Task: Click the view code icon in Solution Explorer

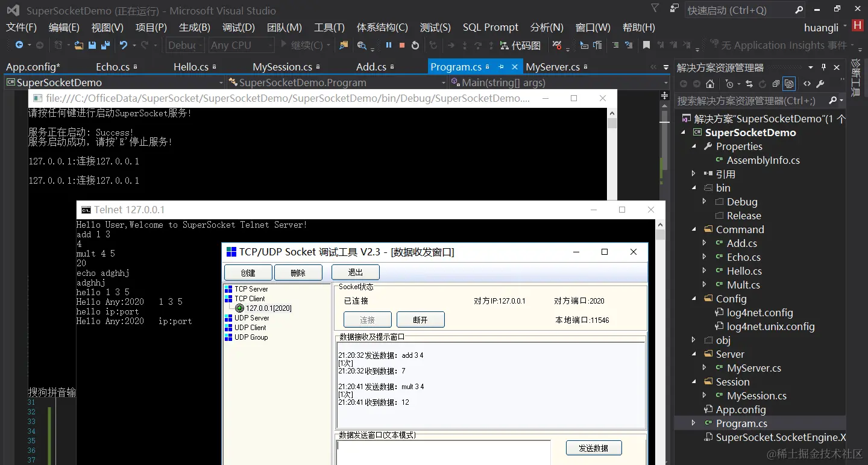Action: (x=807, y=84)
